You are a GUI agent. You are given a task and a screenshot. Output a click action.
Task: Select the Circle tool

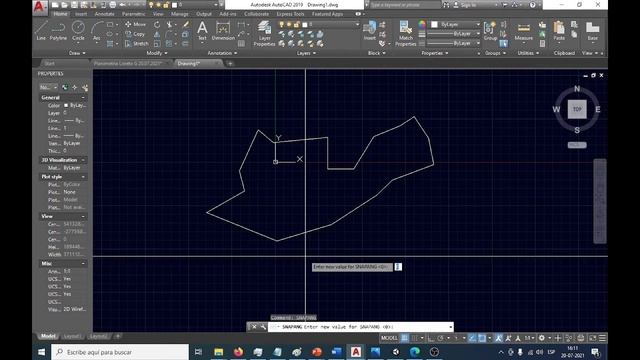pyautogui.click(x=78, y=31)
